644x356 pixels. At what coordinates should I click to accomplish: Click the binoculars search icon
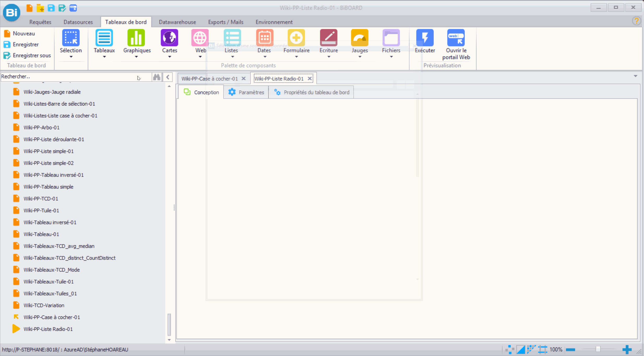point(157,77)
